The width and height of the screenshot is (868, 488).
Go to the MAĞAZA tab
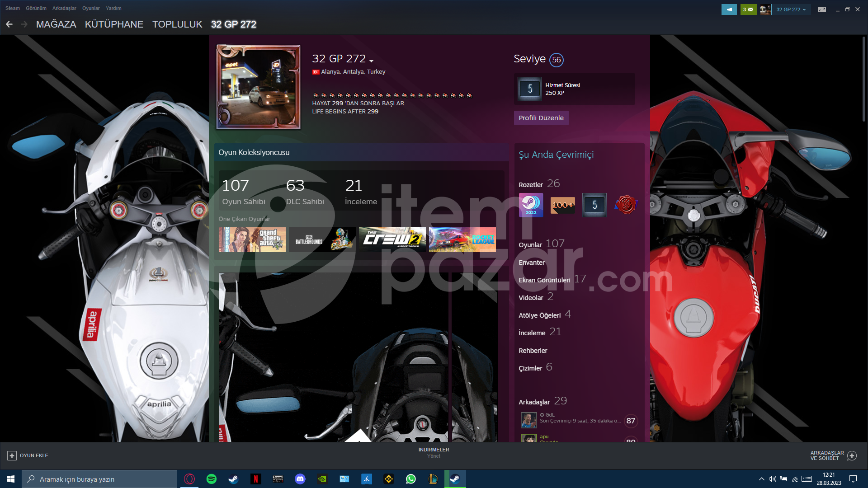click(56, 24)
